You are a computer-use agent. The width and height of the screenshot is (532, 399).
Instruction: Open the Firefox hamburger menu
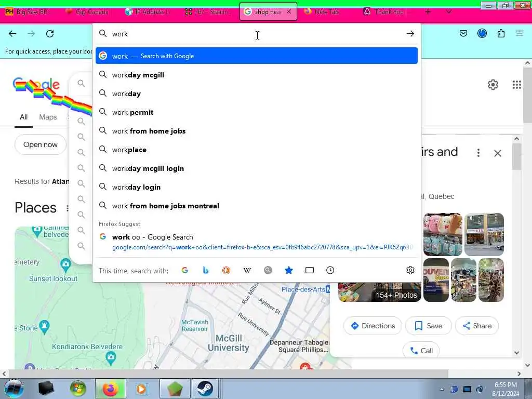[520, 33]
